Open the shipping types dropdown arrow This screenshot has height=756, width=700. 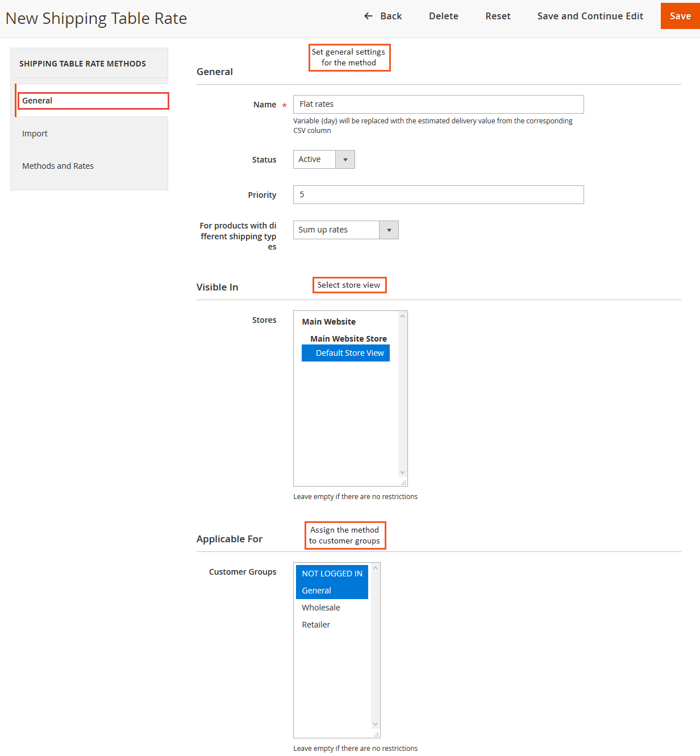point(389,230)
